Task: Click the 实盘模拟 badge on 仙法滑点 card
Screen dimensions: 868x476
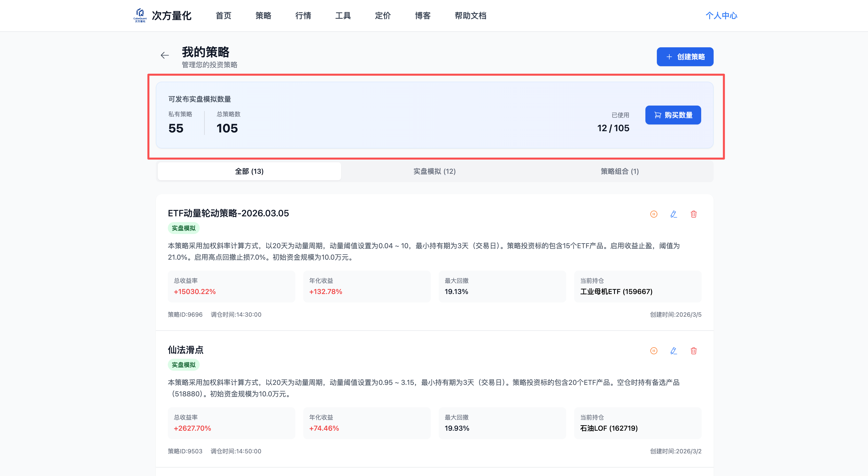Action: (x=184, y=365)
